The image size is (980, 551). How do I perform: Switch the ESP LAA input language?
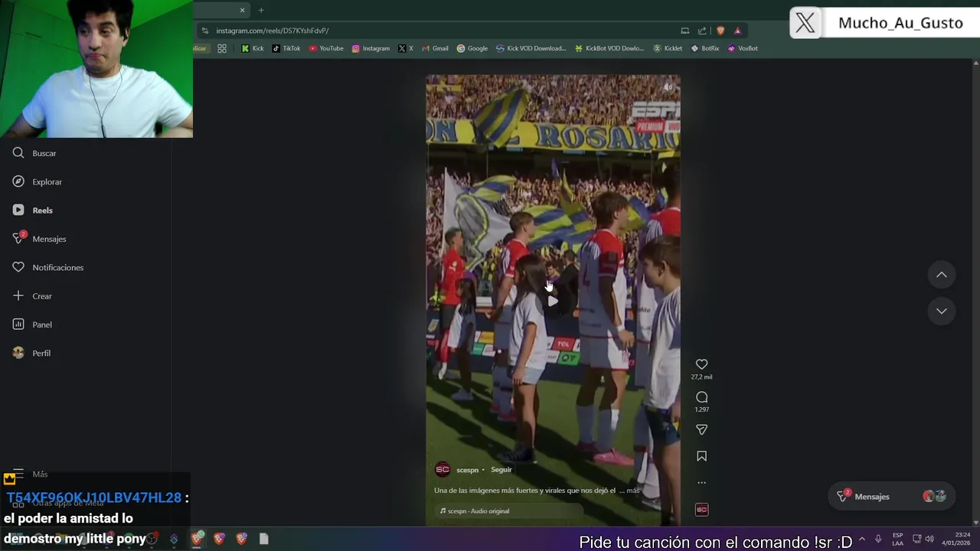(897, 539)
